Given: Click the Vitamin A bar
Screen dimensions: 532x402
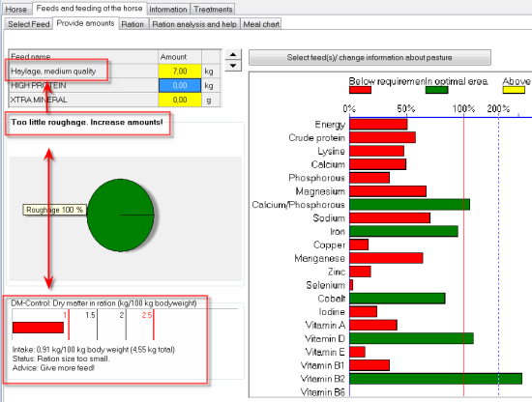Looking at the screenshot, I should coord(373,325).
